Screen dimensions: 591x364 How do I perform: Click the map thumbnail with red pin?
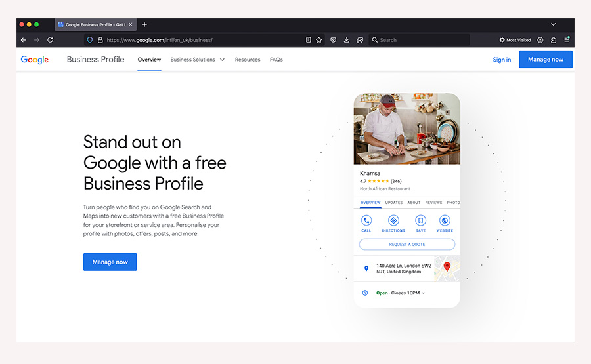pyautogui.click(x=447, y=269)
